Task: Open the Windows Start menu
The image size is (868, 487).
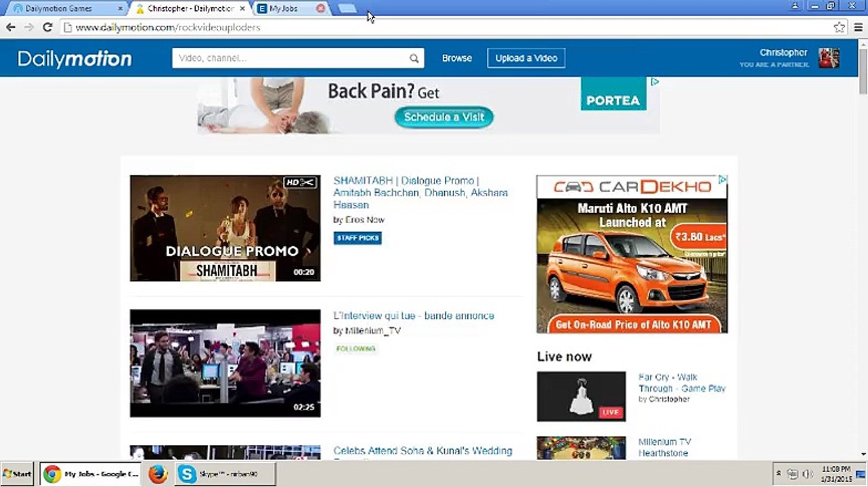Action: [x=18, y=474]
